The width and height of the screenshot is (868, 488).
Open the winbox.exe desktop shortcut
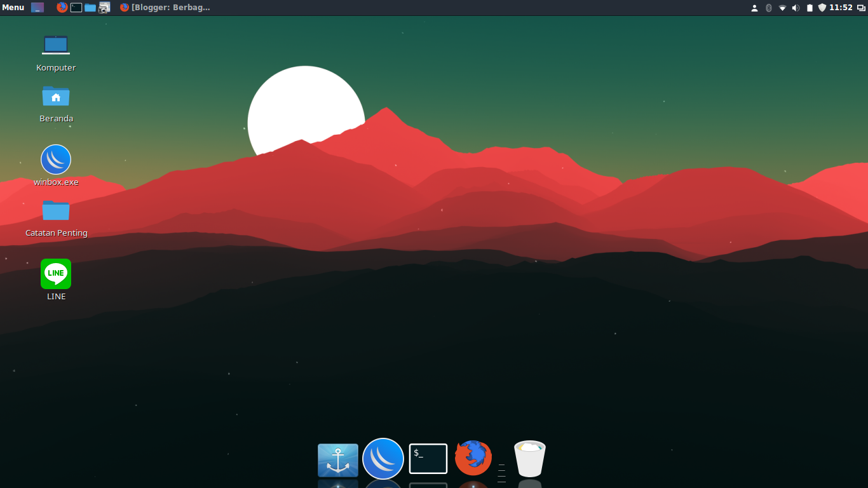point(55,159)
